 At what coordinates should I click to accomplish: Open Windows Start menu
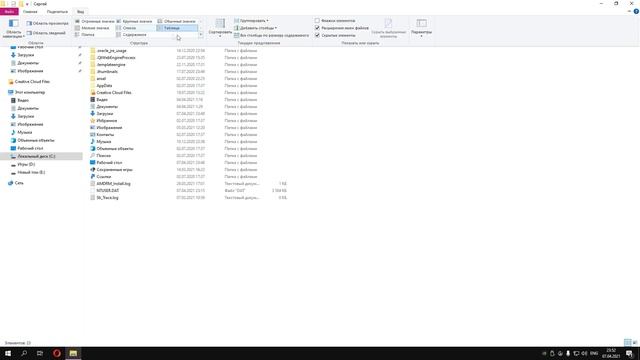(8, 353)
